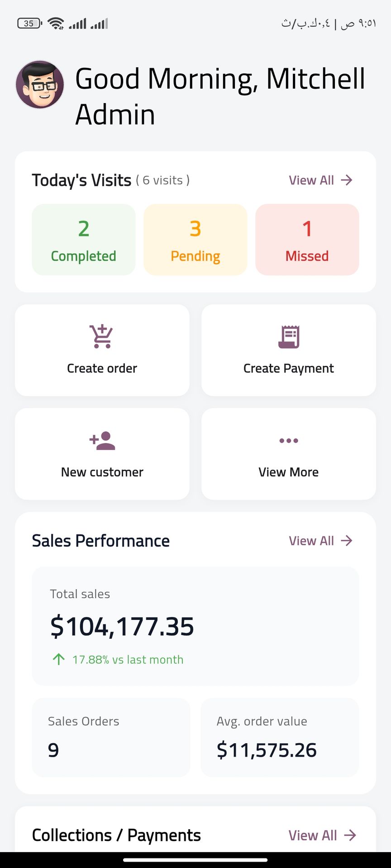Viewport: 391px width, 868px height.
Task: Open the Pending visits card
Action: pos(195,240)
